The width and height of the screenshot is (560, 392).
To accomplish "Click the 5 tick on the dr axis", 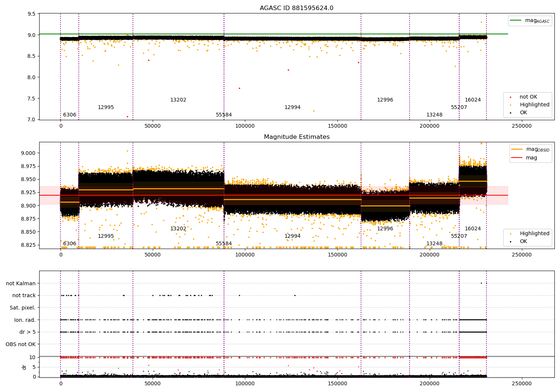I will [34, 367].
